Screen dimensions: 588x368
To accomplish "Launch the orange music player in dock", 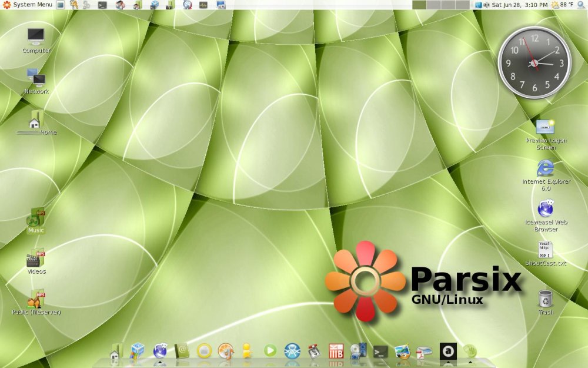I will pyautogui.click(x=226, y=351).
